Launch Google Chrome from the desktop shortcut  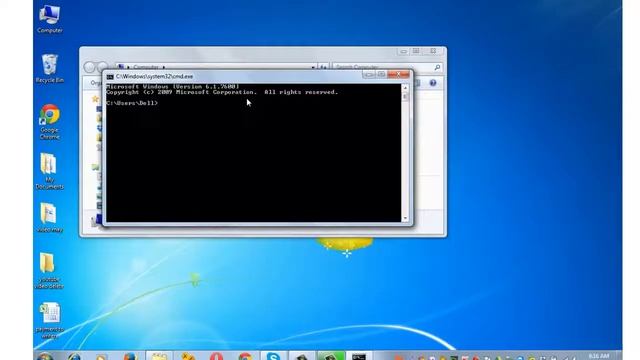coord(50,121)
